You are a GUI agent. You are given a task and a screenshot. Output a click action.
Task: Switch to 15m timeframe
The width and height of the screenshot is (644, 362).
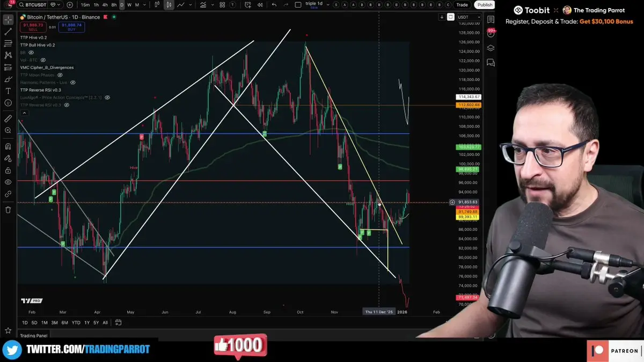coord(85,5)
